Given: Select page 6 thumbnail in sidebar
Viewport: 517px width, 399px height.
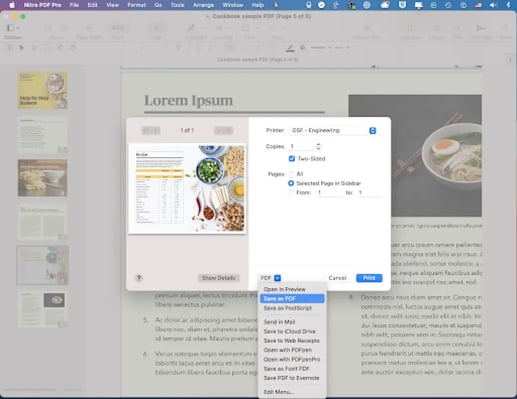Looking at the screenshot, I should pyautogui.click(x=42, y=309).
